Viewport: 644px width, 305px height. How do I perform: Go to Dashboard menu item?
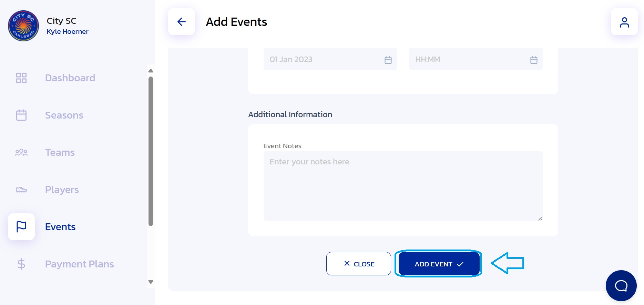click(70, 78)
